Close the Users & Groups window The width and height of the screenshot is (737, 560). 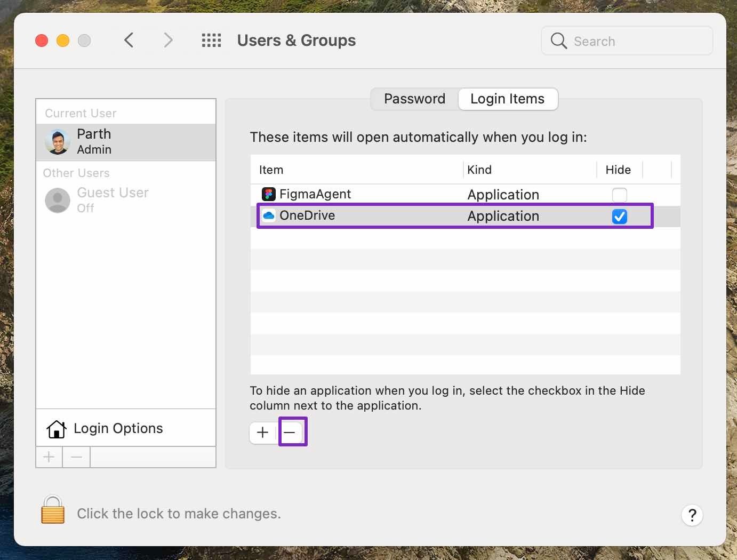point(42,41)
